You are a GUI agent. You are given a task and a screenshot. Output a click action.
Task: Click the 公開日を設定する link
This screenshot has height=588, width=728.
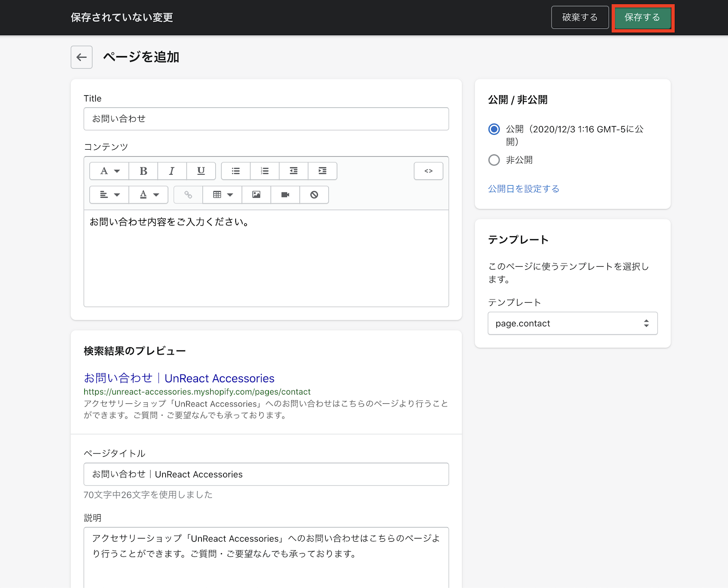point(523,189)
